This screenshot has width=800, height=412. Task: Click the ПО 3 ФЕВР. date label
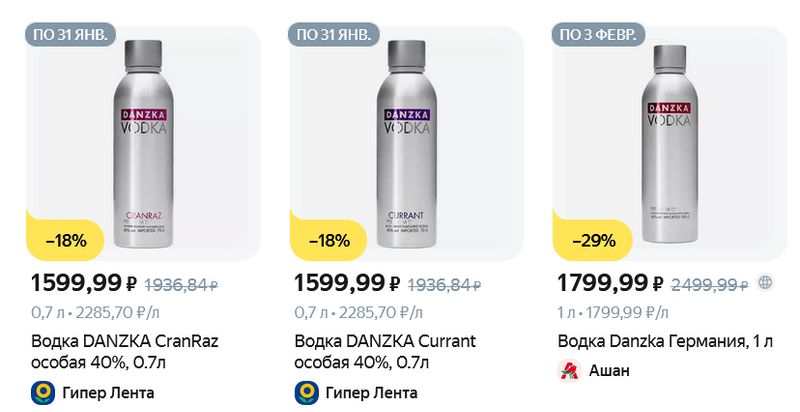click(601, 35)
